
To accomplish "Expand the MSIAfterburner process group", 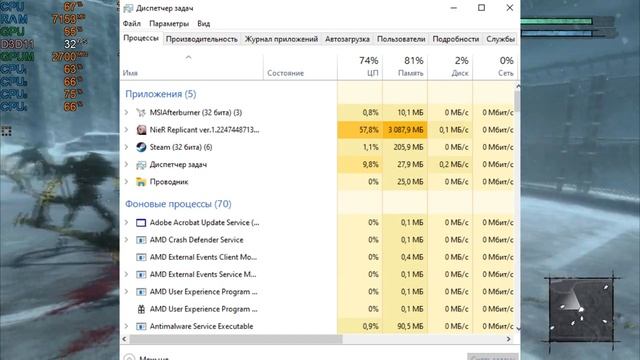I will (127, 112).
